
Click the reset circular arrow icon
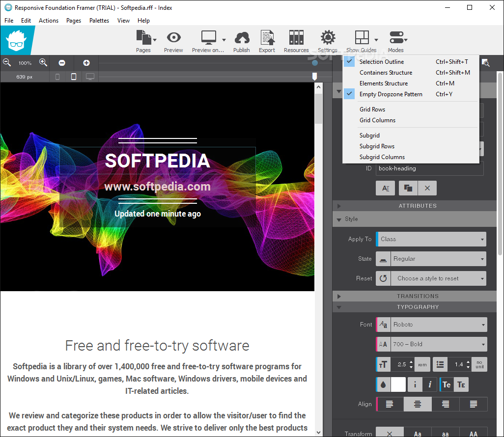pos(383,278)
